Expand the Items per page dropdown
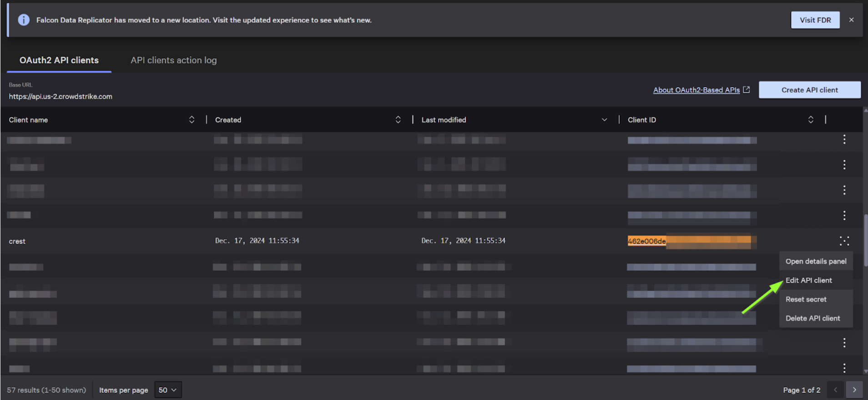868x400 pixels. click(x=168, y=390)
